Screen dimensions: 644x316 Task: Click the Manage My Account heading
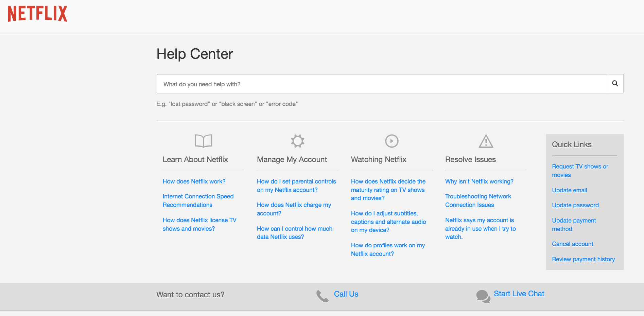(x=292, y=160)
